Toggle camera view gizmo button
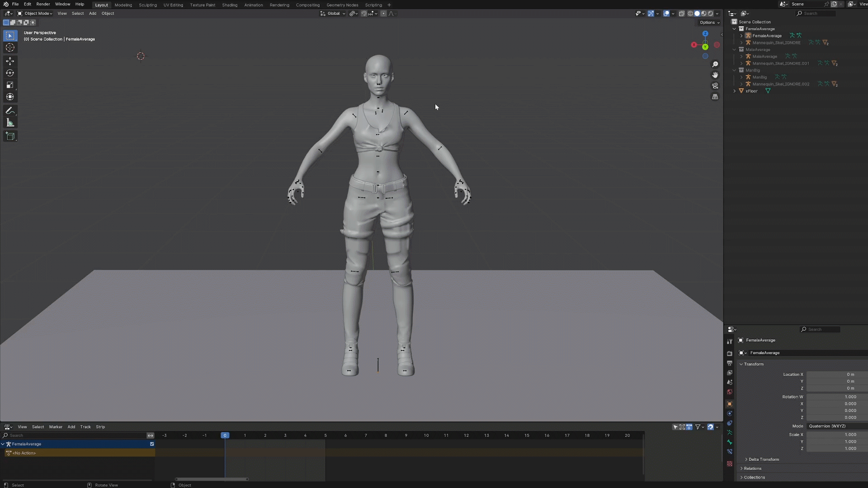The image size is (868, 488). click(x=715, y=86)
